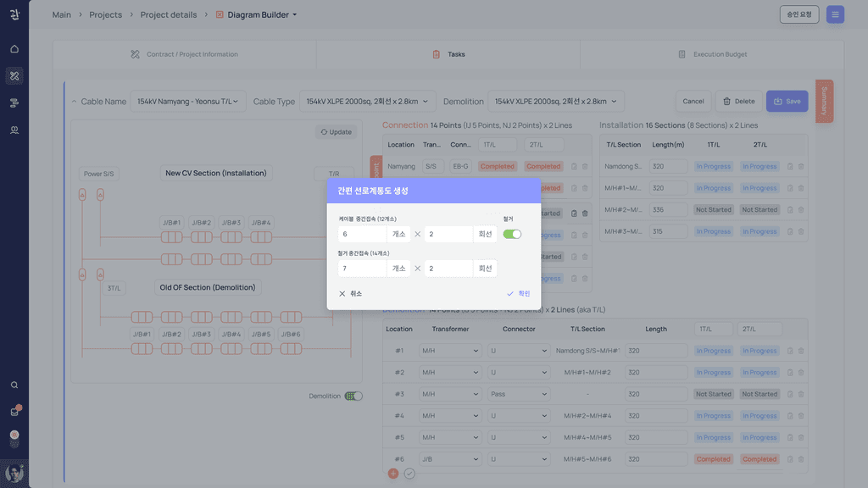Copy demolition row #4

click(x=790, y=415)
